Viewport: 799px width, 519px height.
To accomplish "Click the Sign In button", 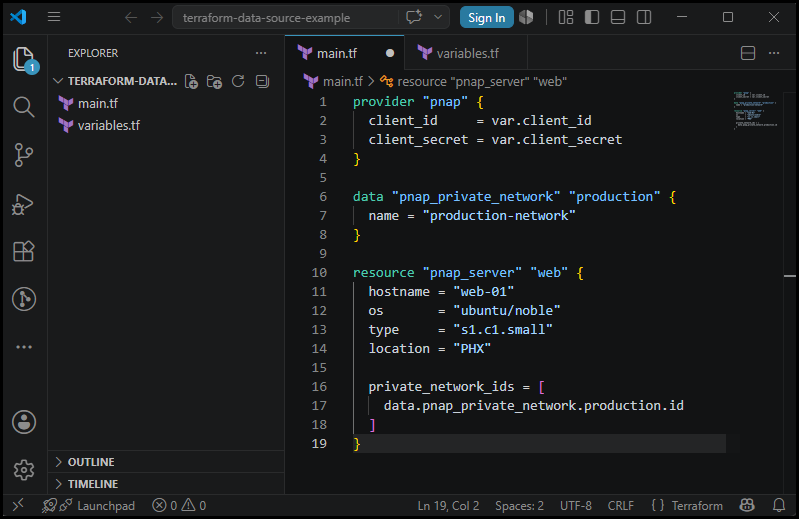I will [486, 18].
